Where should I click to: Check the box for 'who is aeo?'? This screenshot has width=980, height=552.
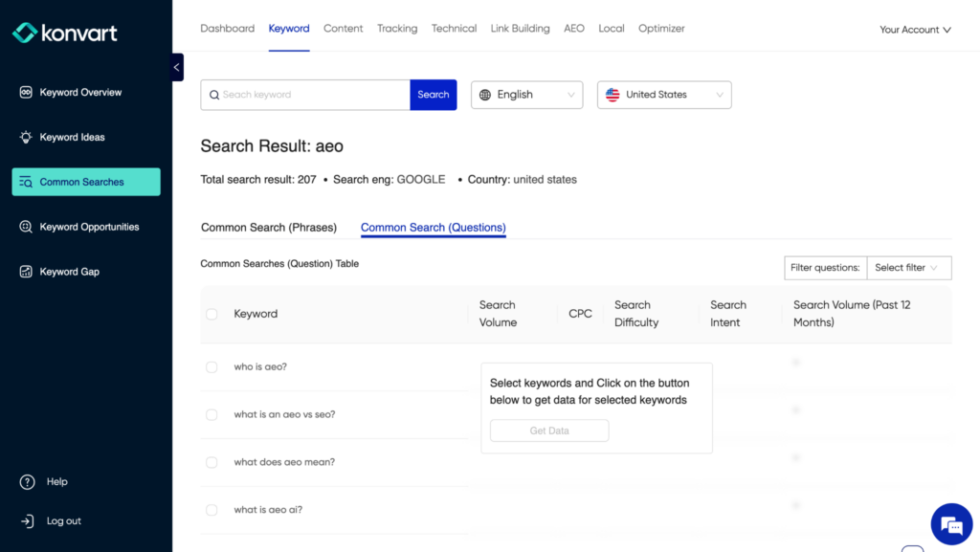pos(212,367)
